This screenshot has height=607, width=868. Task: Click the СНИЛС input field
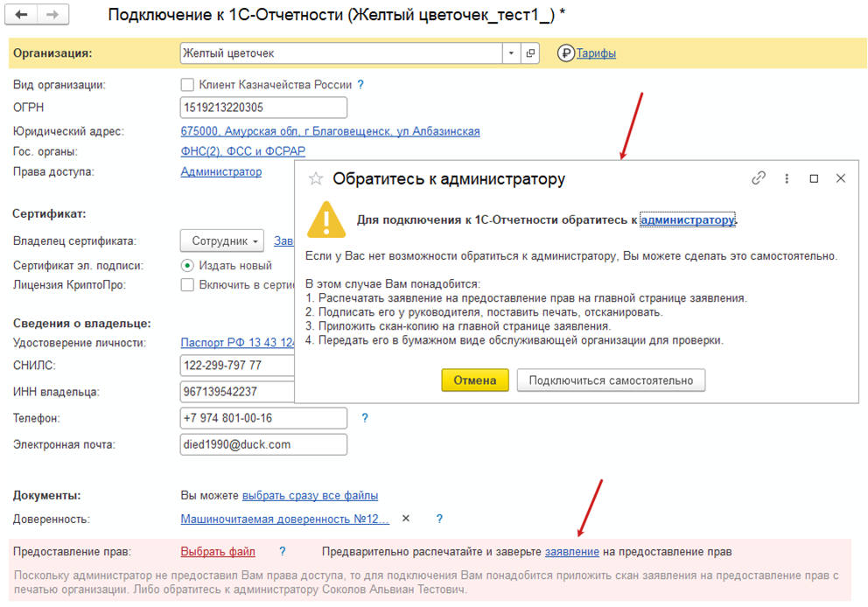click(237, 366)
